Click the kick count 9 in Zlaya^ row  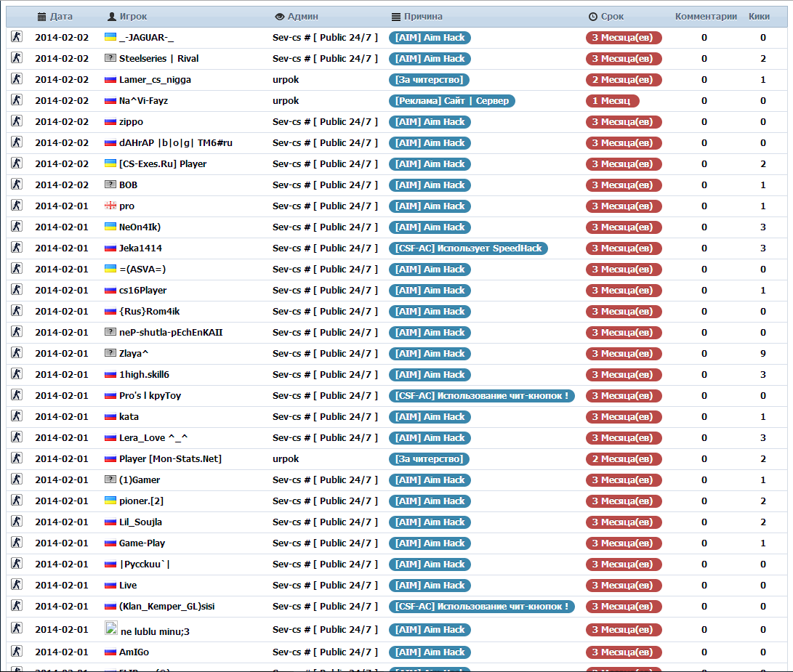(762, 354)
